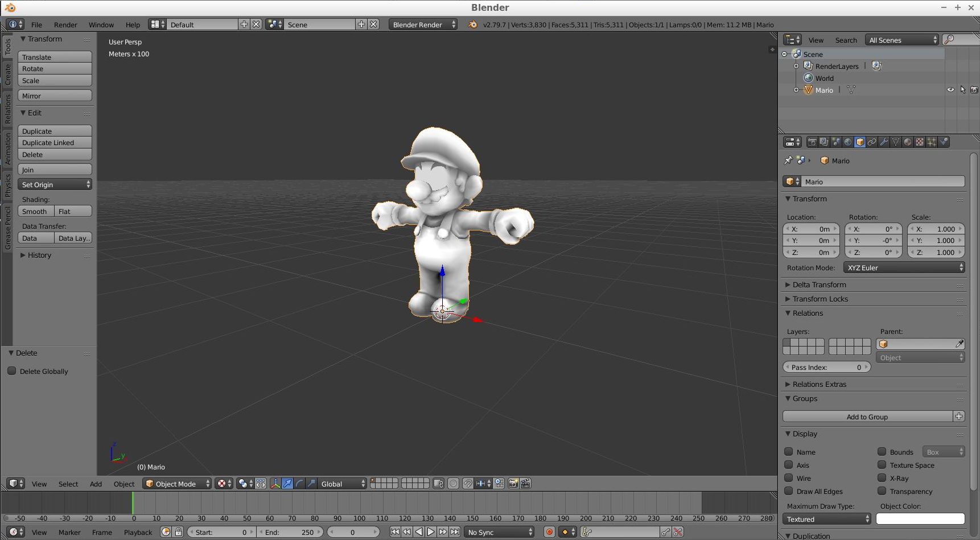Open Maximum Draw Type Textured dropdown
Image resolution: width=980 pixels, height=540 pixels.
827,519
